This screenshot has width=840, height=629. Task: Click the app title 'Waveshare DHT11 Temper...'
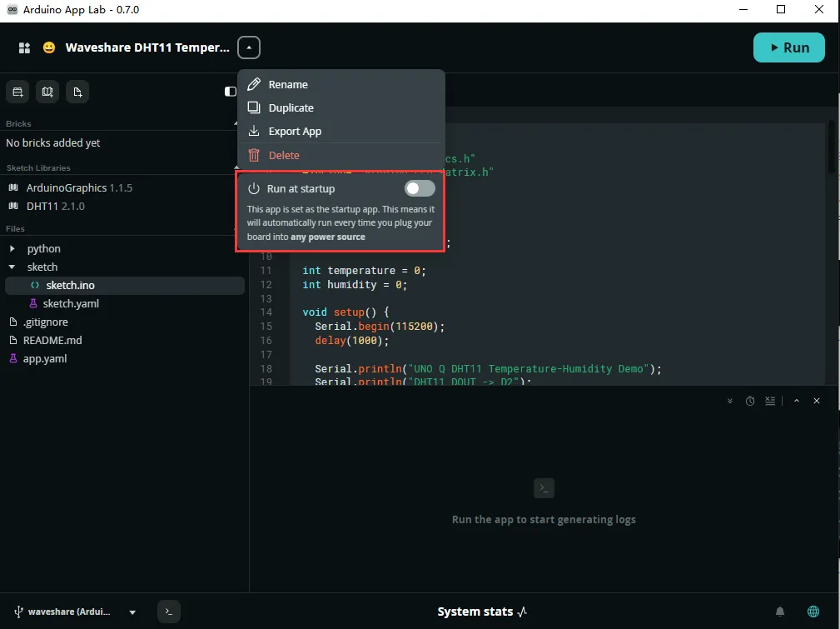pyautogui.click(x=147, y=47)
